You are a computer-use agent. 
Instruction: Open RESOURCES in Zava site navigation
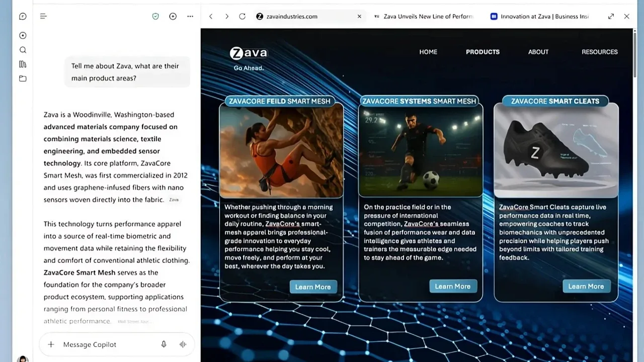(x=600, y=52)
